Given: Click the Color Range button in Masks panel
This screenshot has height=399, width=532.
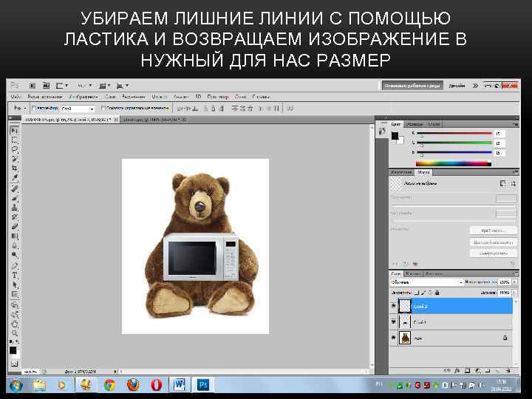Looking at the screenshot, I should [x=494, y=242].
